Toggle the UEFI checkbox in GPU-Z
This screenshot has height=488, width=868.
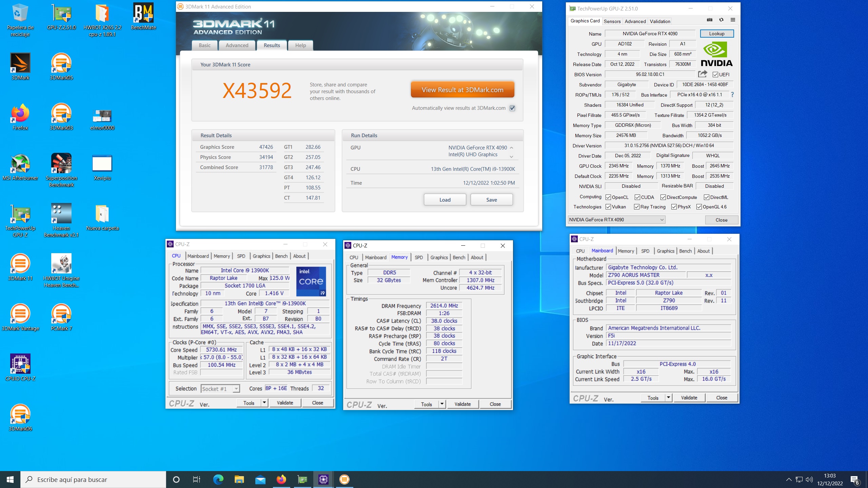[715, 75]
